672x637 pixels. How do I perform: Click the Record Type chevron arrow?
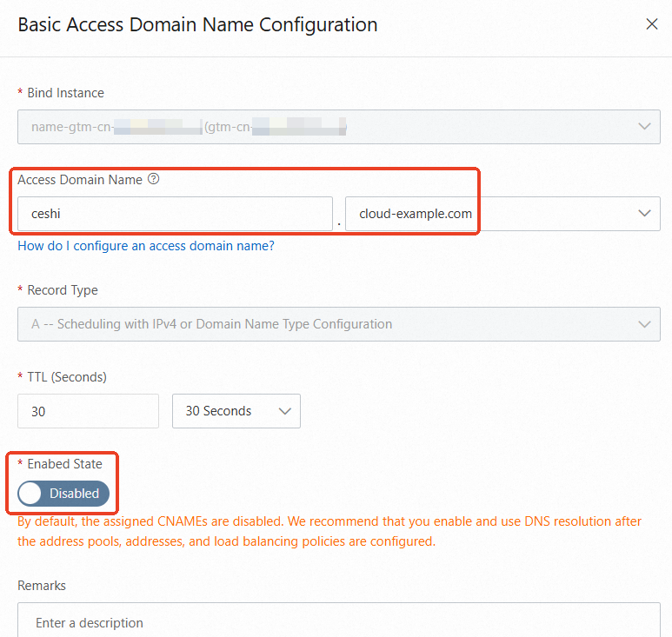(x=644, y=324)
